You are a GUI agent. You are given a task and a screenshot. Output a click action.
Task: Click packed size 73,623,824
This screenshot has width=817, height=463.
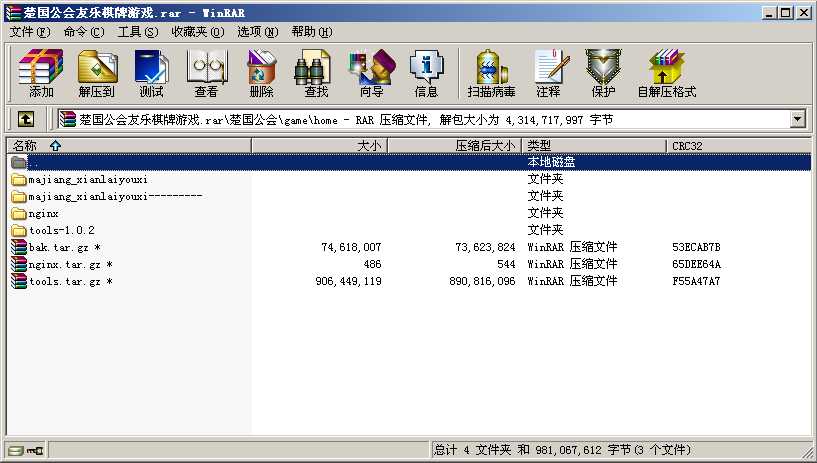click(485, 247)
